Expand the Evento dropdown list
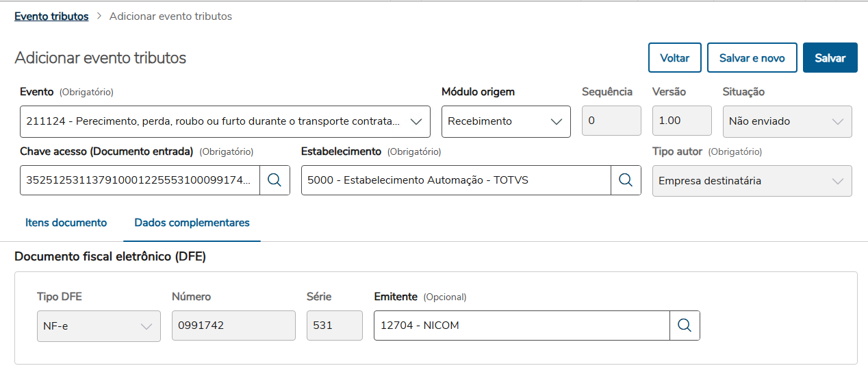 tap(416, 121)
